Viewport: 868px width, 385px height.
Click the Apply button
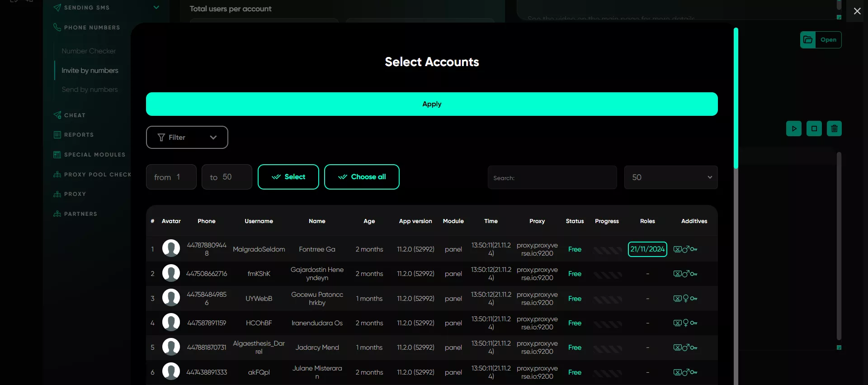coord(432,104)
